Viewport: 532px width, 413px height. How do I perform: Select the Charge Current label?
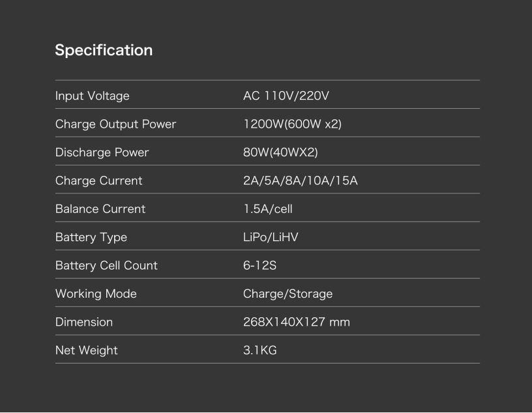click(98, 180)
